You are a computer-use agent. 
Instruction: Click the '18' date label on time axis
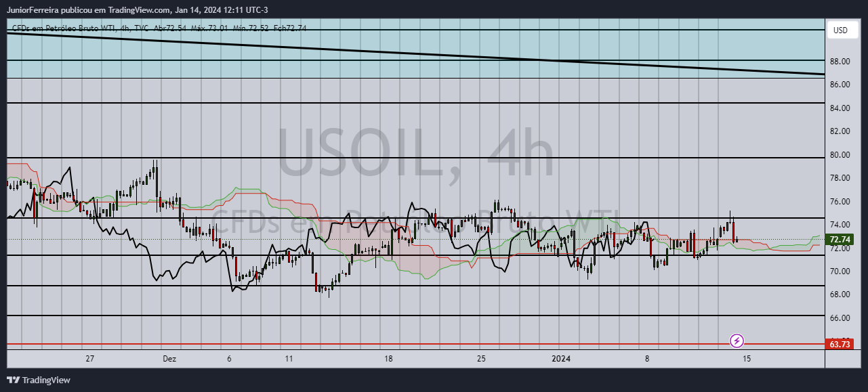tap(388, 359)
